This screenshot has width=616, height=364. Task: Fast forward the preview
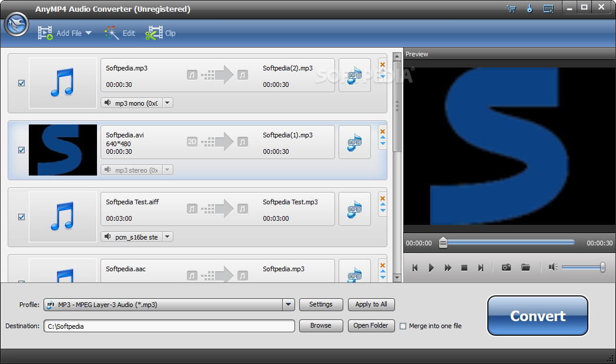pos(448,268)
